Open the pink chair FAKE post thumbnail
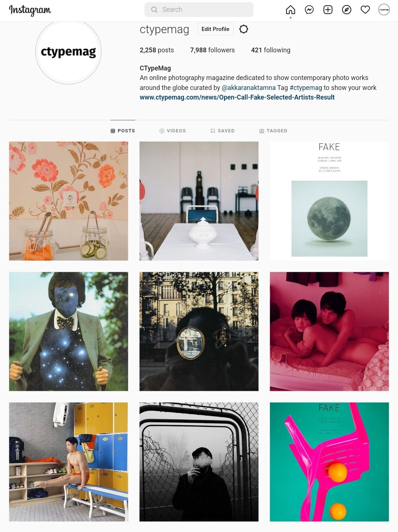398x532 pixels. click(x=329, y=462)
